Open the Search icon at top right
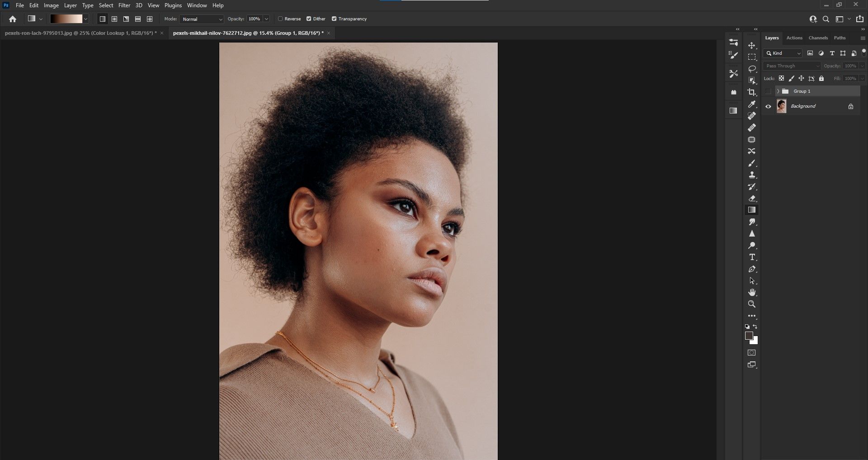This screenshot has height=460, width=868. click(826, 19)
